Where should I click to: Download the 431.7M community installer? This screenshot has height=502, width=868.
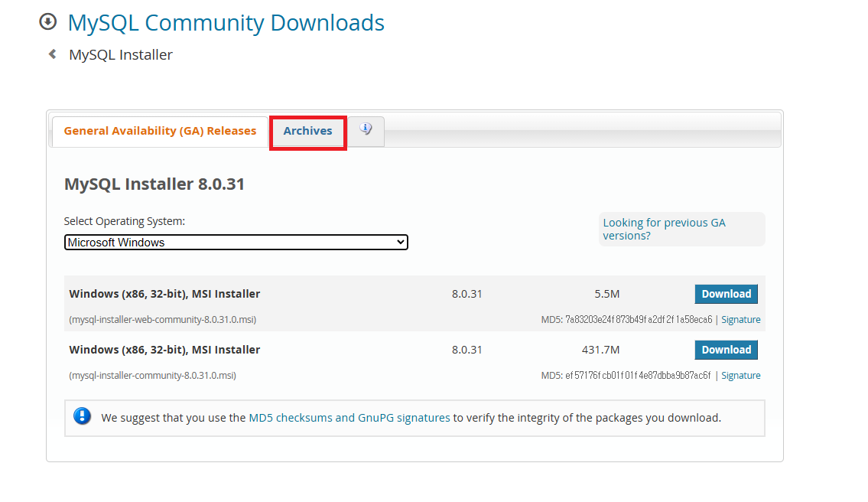[727, 350]
